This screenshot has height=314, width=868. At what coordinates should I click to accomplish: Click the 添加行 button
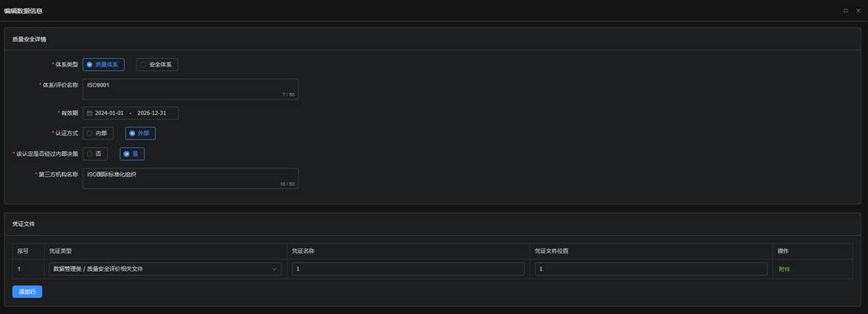point(27,291)
